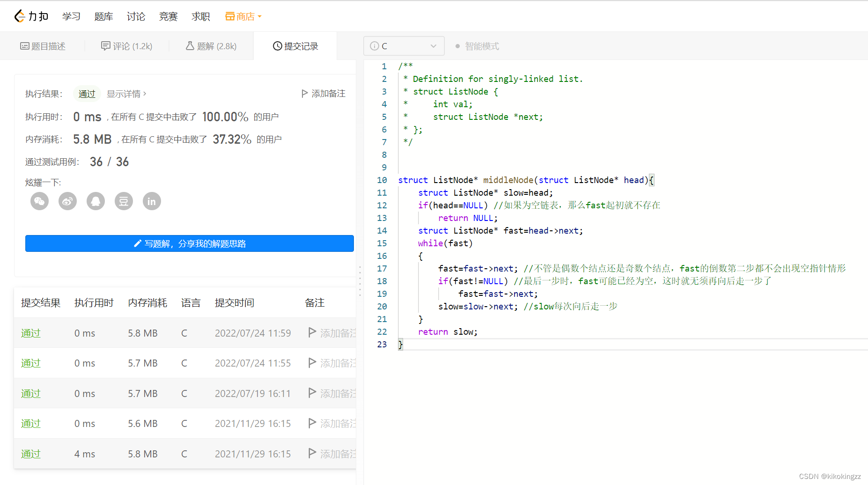Open the 讨论 menu item

point(136,16)
